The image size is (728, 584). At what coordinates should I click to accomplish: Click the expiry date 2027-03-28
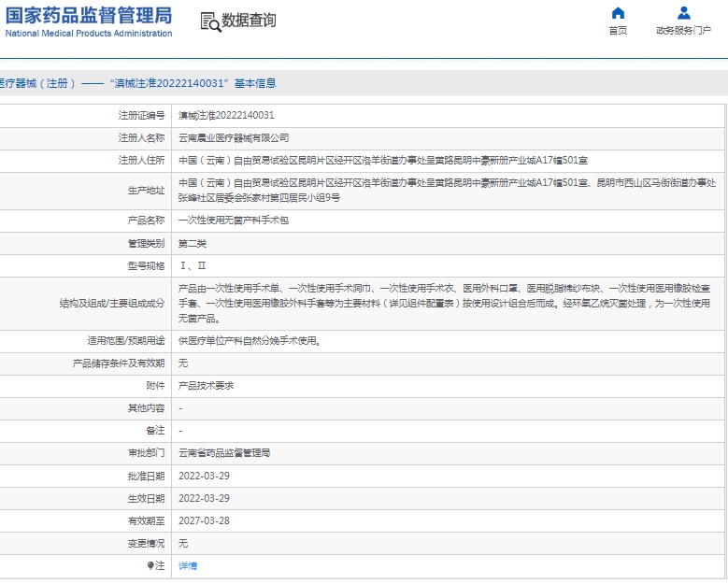[204, 520]
